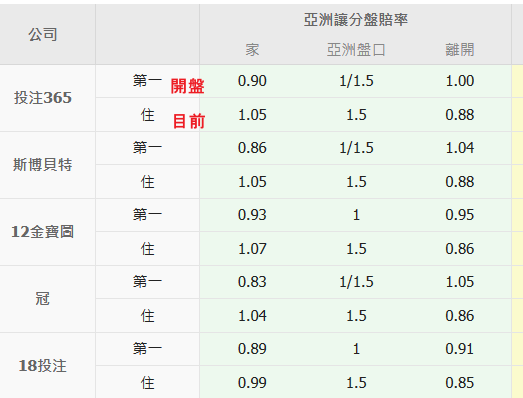
Task: Select 1.05 home odds in 斯博貝特 住 row
Action: point(252,182)
